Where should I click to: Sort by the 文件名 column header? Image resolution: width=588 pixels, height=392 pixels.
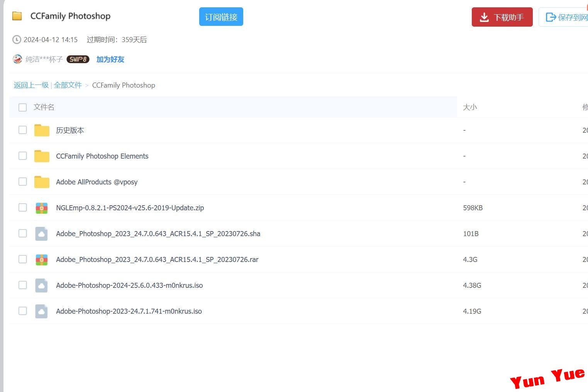[x=44, y=107]
